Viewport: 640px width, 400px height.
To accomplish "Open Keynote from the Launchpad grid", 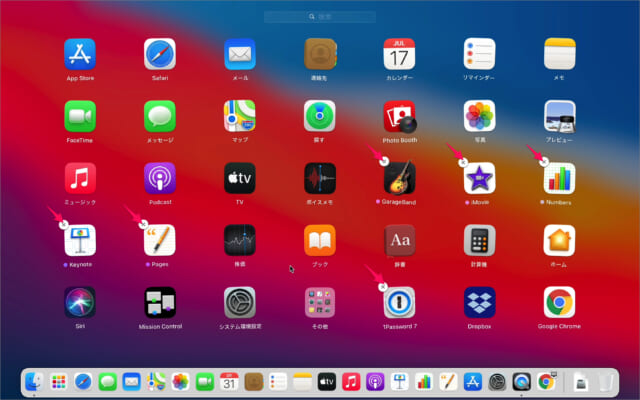I will click(80, 240).
